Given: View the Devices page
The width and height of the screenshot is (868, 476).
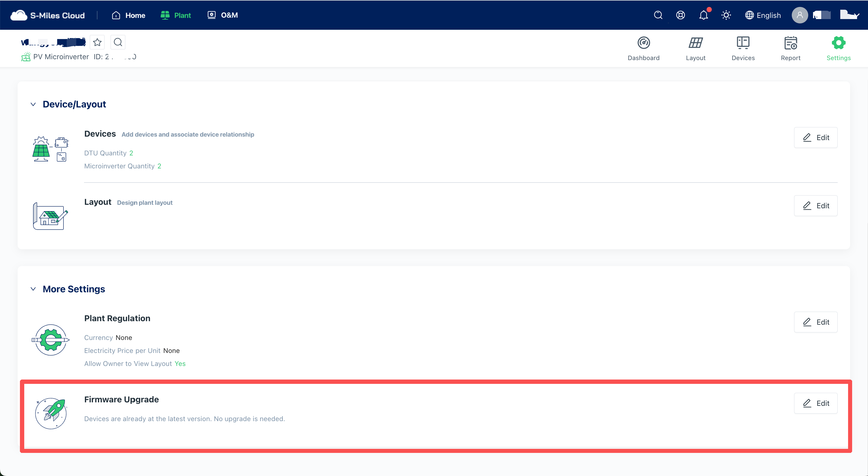Looking at the screenshot, I should (743, 48).
